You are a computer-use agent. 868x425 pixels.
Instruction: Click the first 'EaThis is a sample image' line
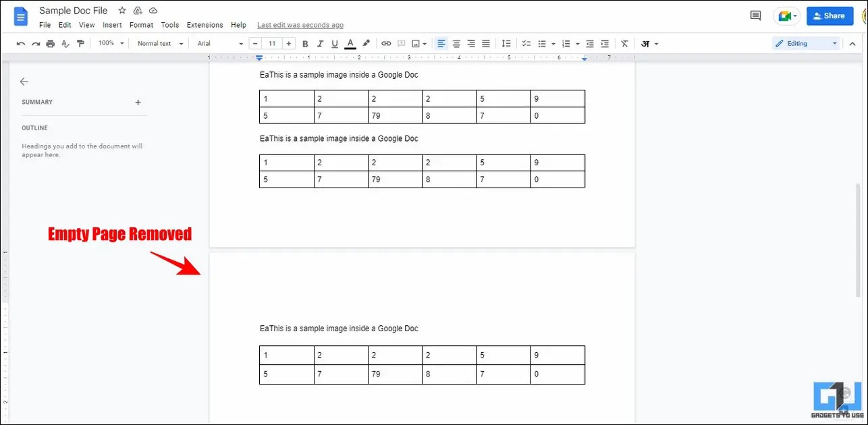[x=339, y=75]
